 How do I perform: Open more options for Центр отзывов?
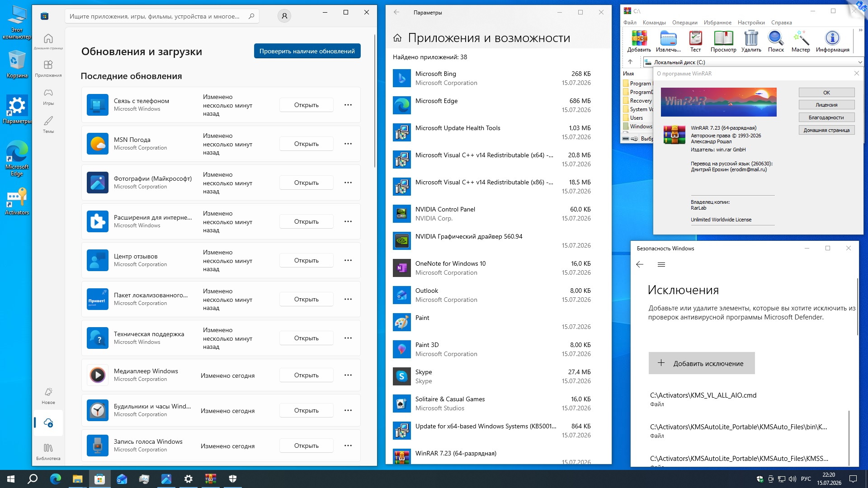click(348, 260)
